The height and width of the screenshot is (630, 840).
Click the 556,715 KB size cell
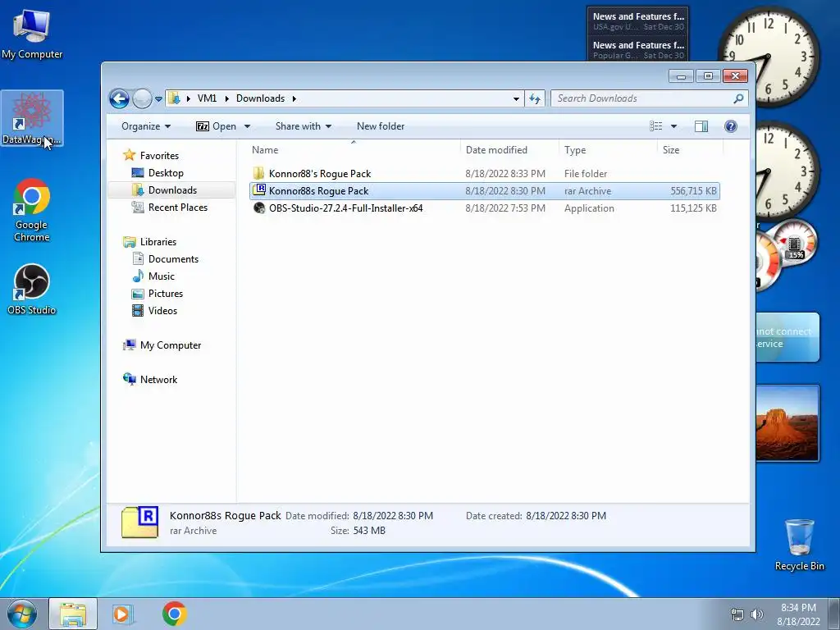click(x=693, y=190)
